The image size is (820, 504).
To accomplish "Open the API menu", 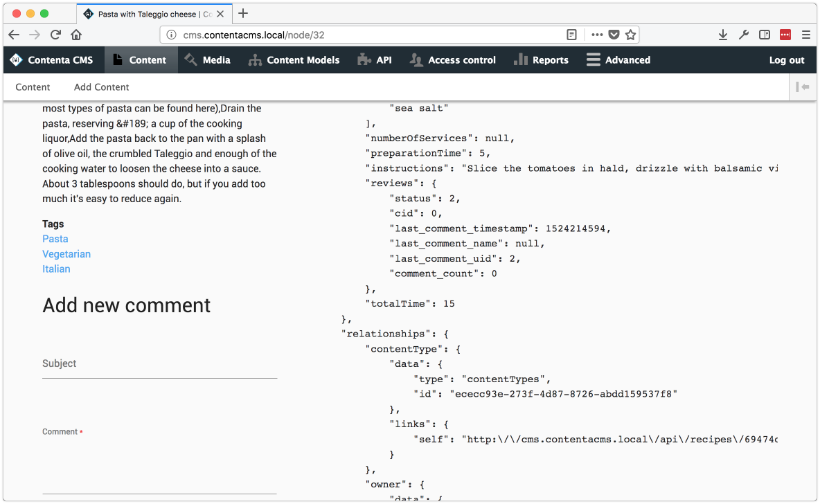I will (375, 60).
